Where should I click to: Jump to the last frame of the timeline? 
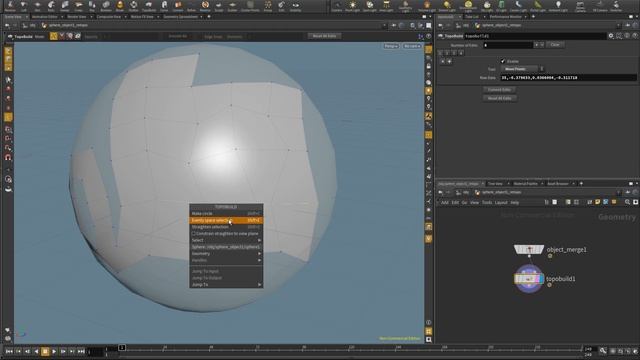click(x=81, y=351)
